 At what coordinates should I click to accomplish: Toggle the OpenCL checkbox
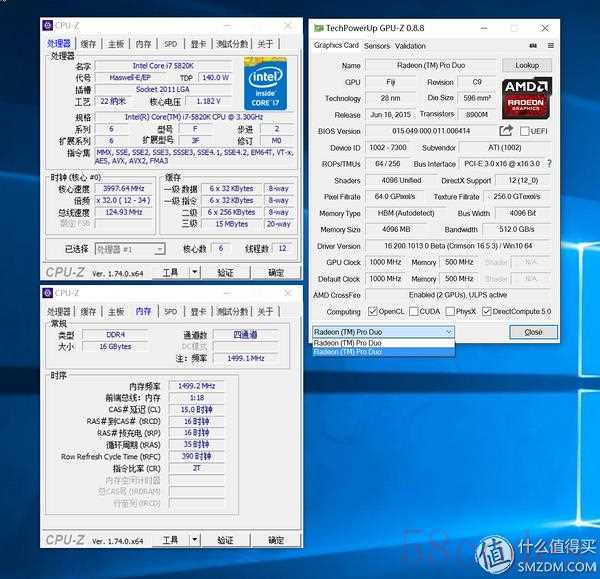tap(371, 310)
